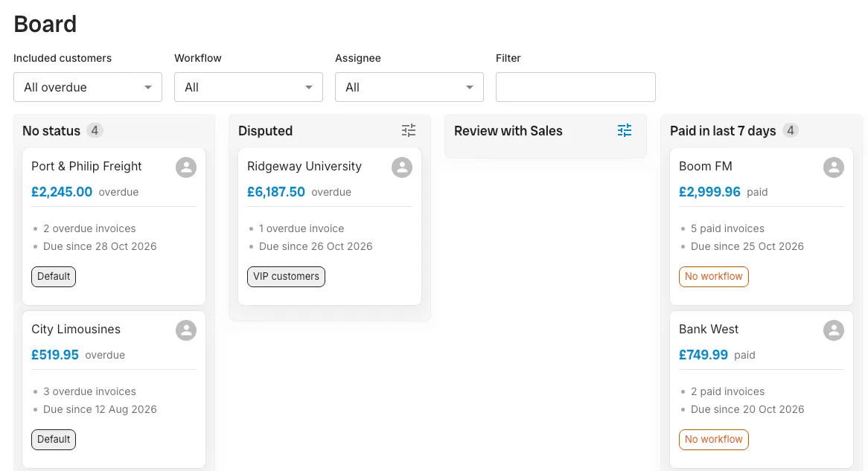Click "Due since 12 Aug 2026" text
This screenshot has width=868, height=471.
click(100, 409)
